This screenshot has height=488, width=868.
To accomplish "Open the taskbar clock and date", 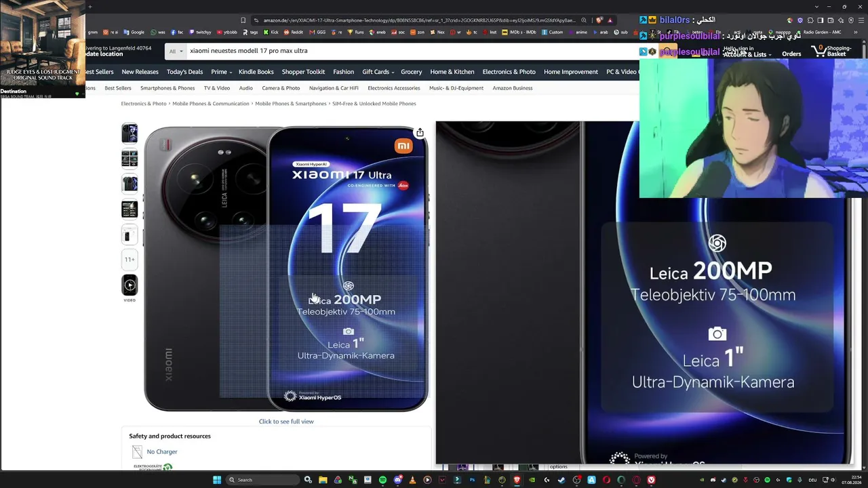I will coord(851,480).
